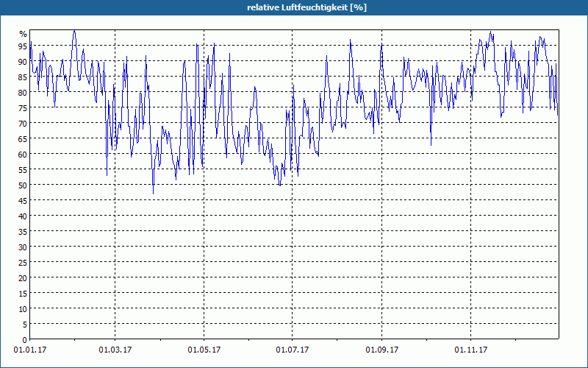Image resolution: width=588 pixels, height=368 pixels.
Task: Click the 30 y-axis value
Action: 23,247
